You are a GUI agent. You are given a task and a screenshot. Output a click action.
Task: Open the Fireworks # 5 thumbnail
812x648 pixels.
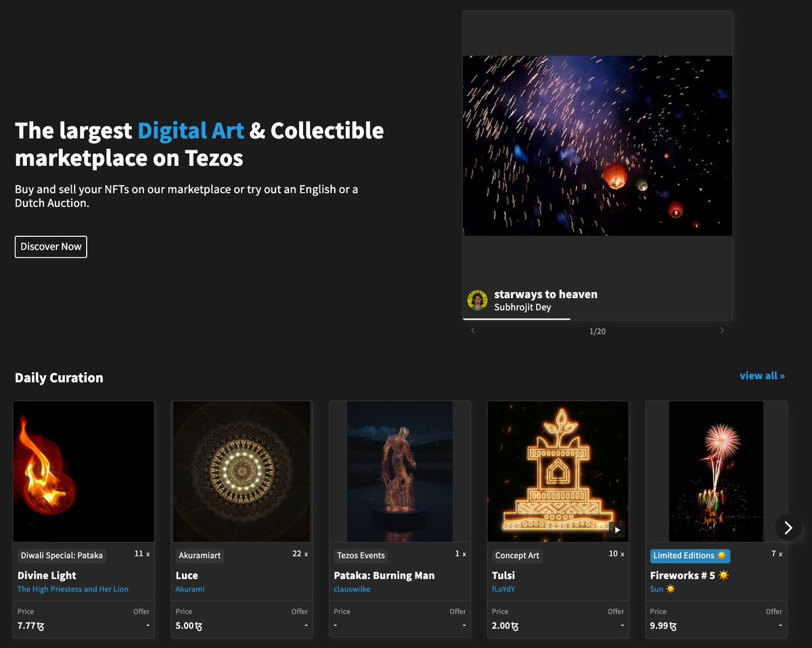tap(716, 471)
